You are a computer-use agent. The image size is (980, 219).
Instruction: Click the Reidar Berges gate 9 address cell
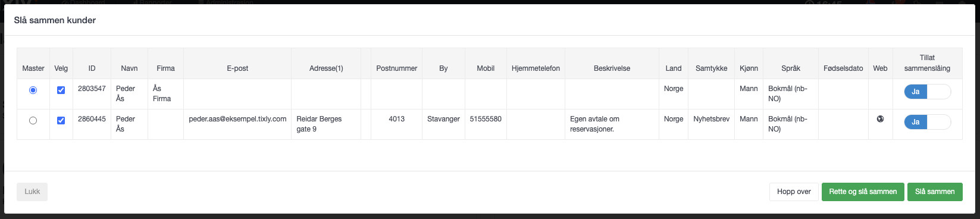[326, 124]
